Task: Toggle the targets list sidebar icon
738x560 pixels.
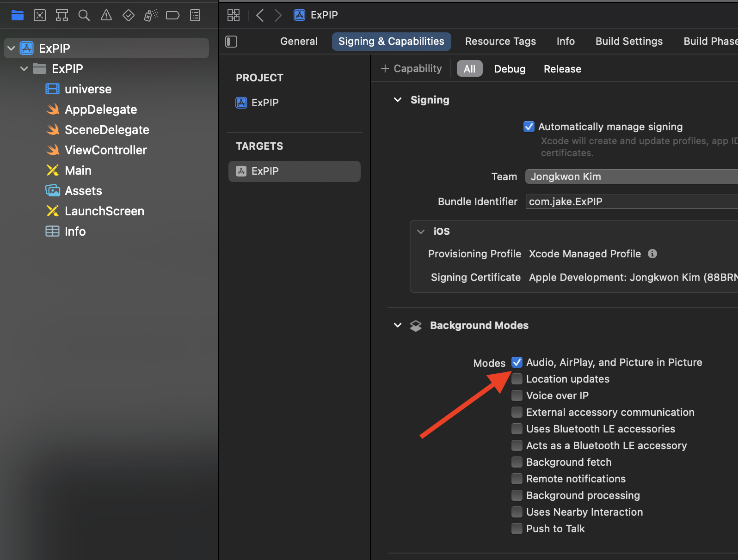Action: (231, 42)
